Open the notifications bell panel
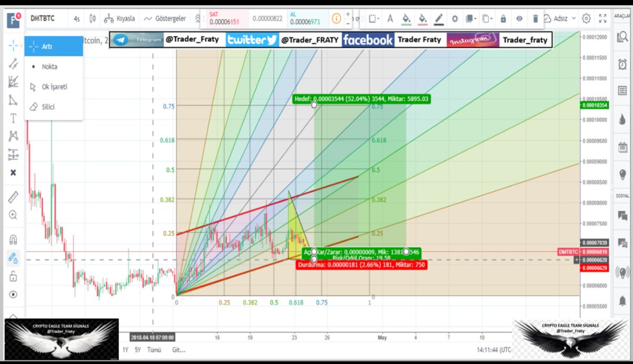The height and width of the screenshot is (364, 633). coord(622,301)
